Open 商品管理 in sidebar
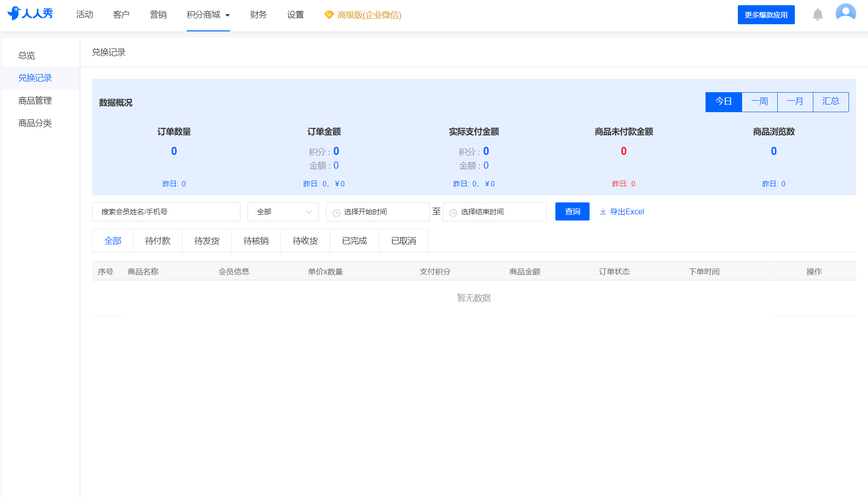Screen dimensions: 868x498 tap(41, 101)
